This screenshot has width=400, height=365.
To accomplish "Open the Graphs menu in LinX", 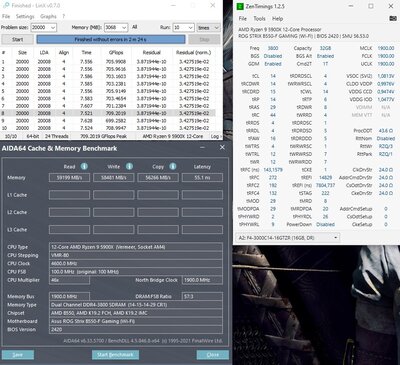I will click(x=48, y=16).
